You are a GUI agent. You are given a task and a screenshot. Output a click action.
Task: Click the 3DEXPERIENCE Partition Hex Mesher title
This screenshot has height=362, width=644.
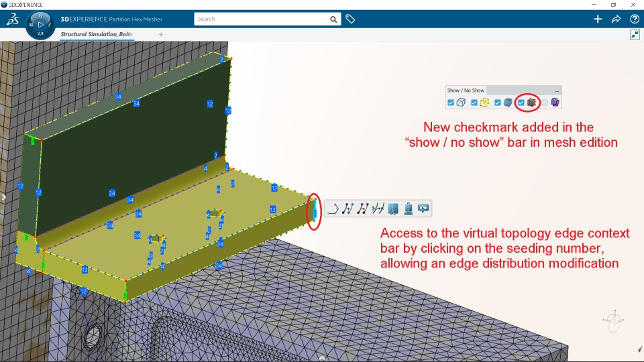[x=111, y=19]
